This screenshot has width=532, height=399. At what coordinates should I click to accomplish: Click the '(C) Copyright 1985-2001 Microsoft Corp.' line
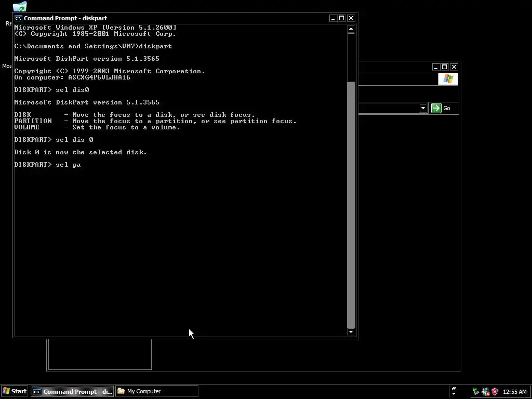pos(96,34)
